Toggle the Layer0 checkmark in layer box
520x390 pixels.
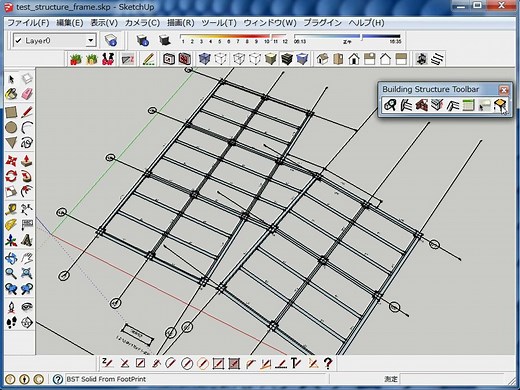tap(19, 41)
